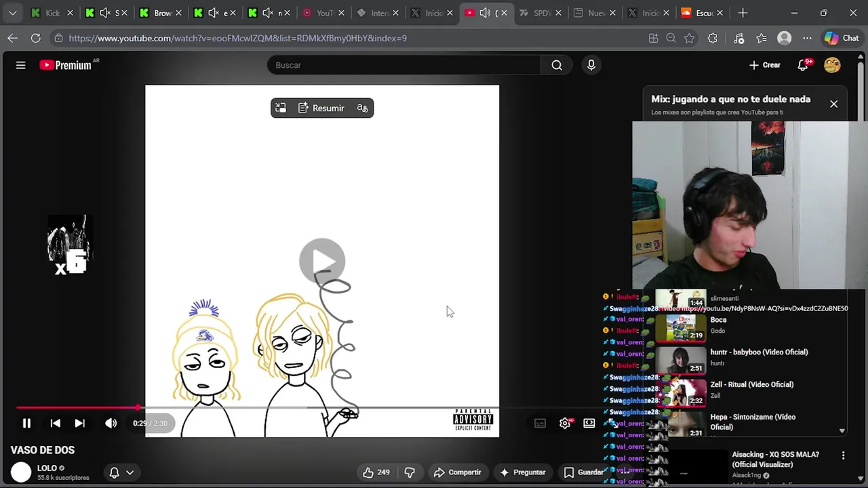Switch to the Inter tab
Viewport: 868px width, 488px height.
point(378,13)
